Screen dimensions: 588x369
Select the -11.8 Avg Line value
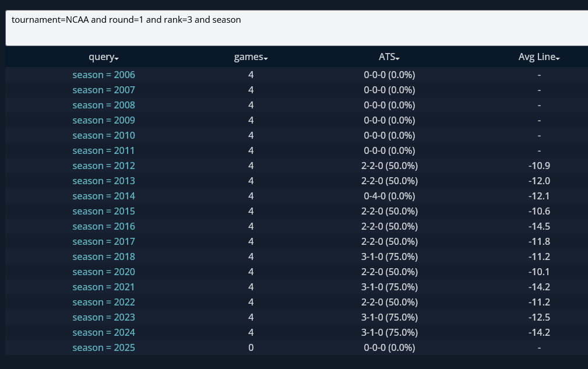coord(539,241)
